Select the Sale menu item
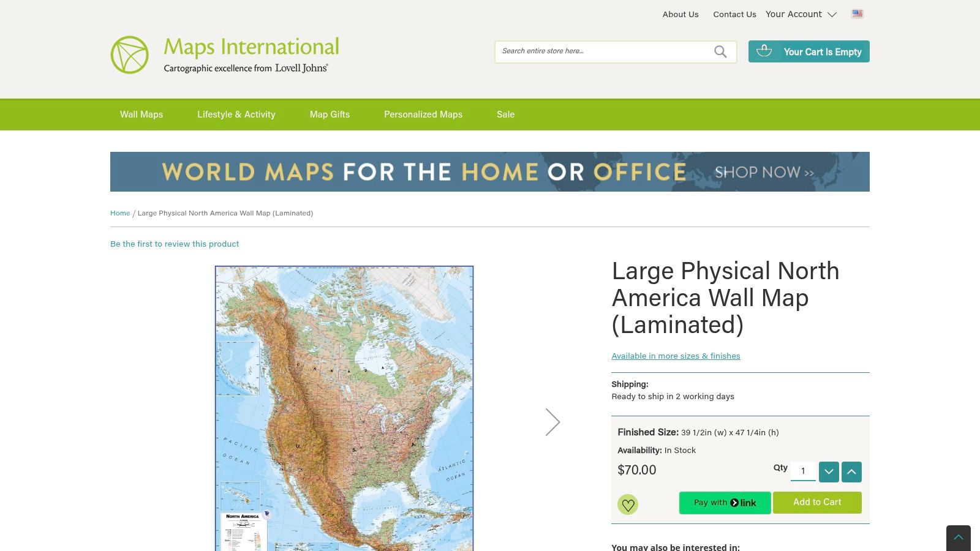Screen dimensions: 980x551 click(x=505, y=114)
